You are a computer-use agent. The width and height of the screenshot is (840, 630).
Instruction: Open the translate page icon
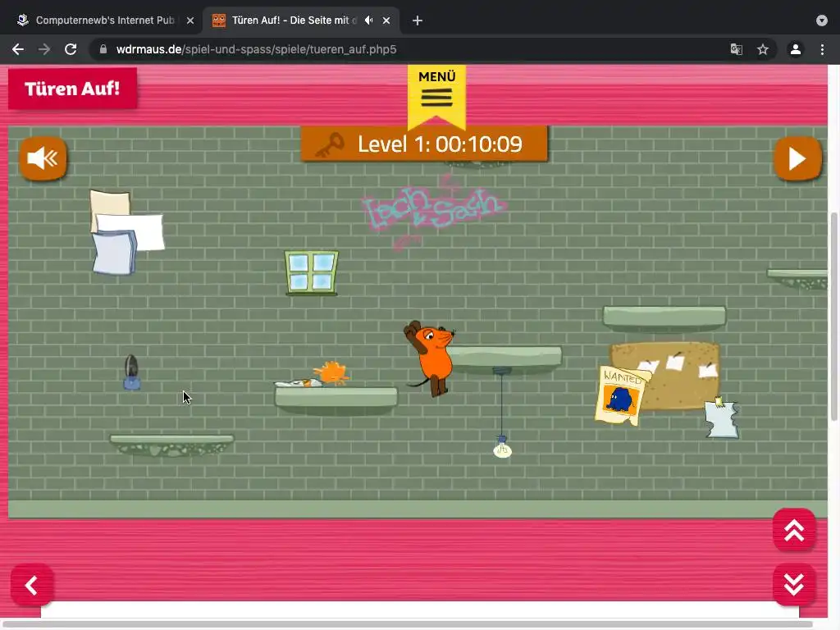pyautogui.click(x=737, y=49)
